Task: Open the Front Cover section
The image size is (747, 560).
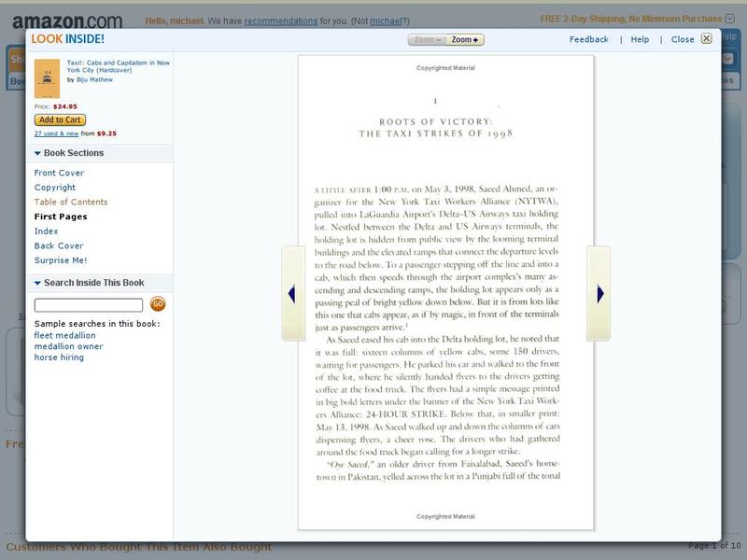Action: point(59,173)
